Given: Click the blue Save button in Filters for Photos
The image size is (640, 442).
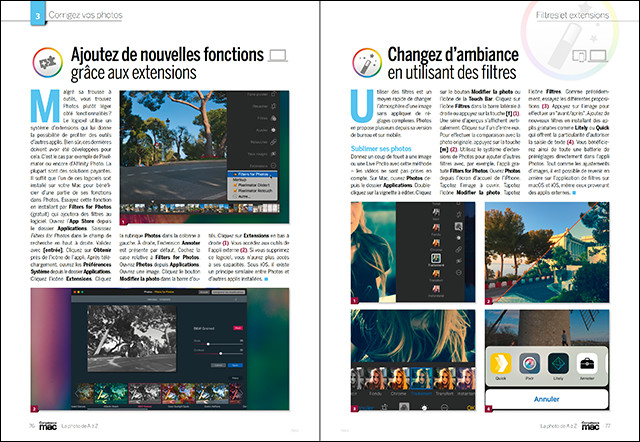Looking at the screenshot, I should (235, 365).
